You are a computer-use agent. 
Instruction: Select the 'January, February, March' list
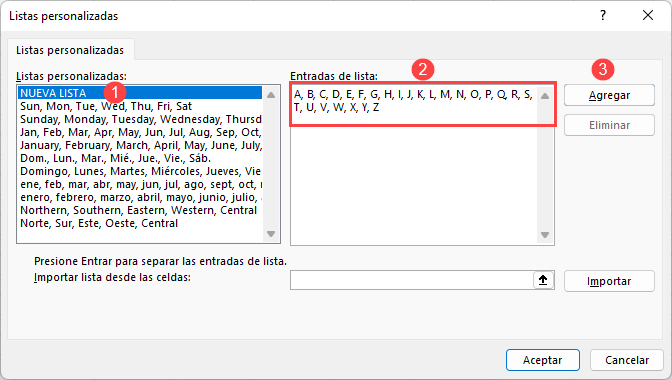pos(140,145)
